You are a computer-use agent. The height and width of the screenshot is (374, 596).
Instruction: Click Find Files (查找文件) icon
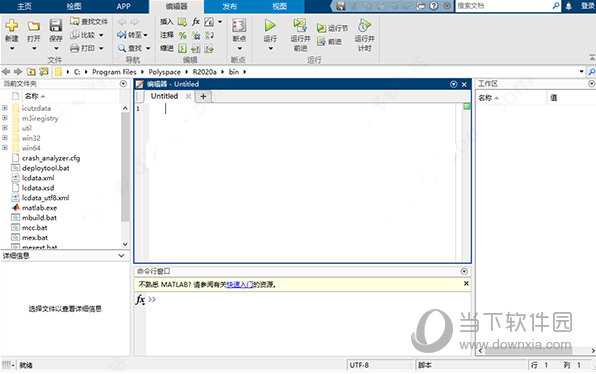tap(74, 21)
